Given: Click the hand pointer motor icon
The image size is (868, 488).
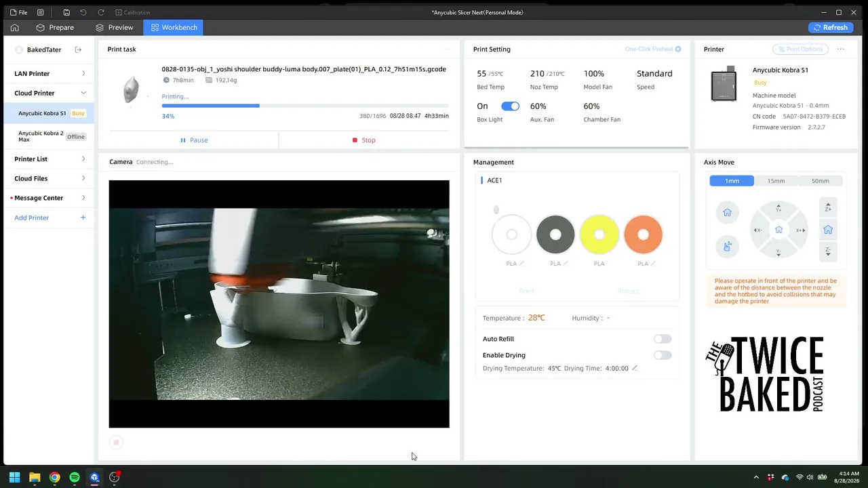Looking at the screenshot, I should click(x=727, y=247).
